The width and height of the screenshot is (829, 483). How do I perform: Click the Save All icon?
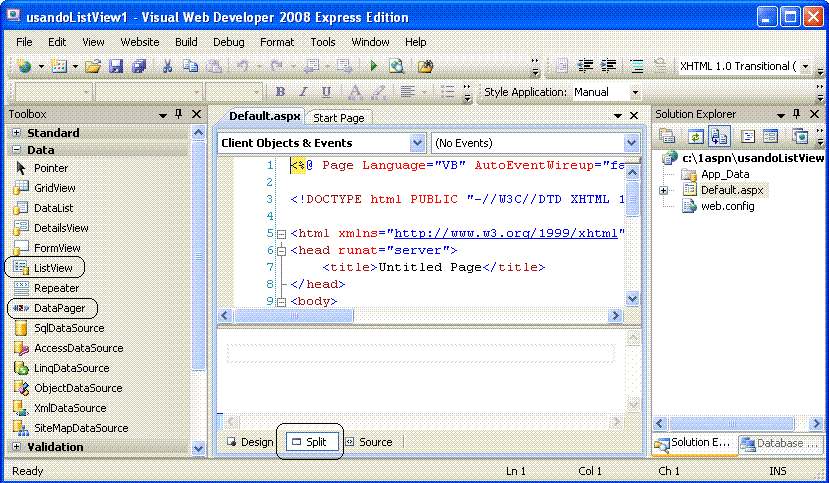139,66
